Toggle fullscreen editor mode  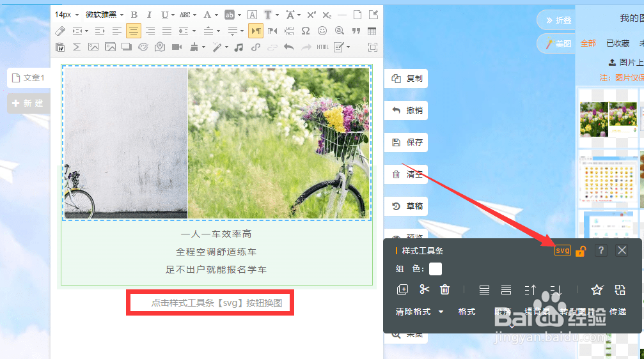point(372,47)
